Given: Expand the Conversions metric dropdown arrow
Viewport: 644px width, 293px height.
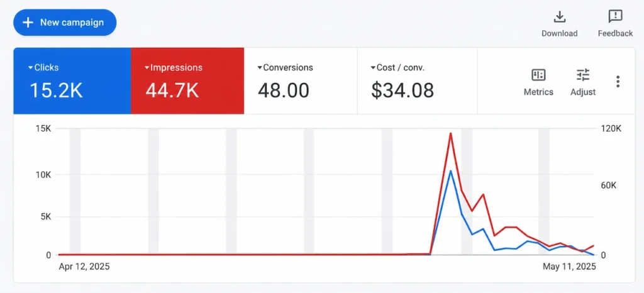Looking at the screenshot, I should click(260, 68).
